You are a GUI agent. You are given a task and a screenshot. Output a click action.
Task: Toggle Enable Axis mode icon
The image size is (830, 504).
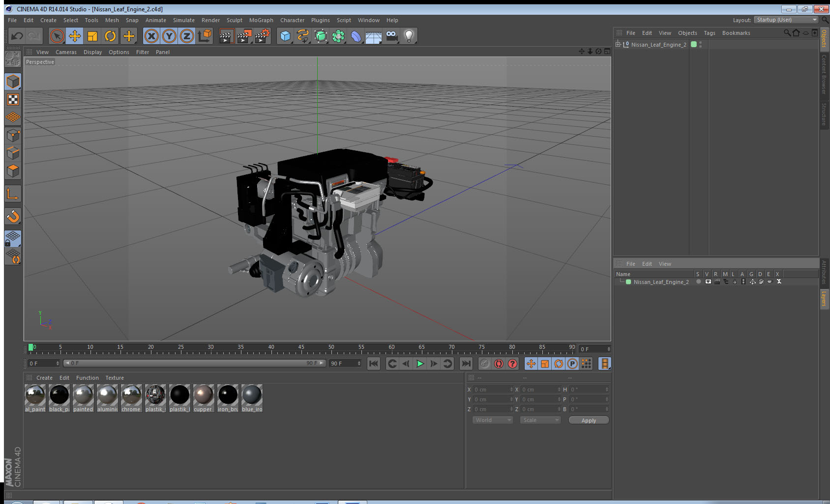point(13,194)
